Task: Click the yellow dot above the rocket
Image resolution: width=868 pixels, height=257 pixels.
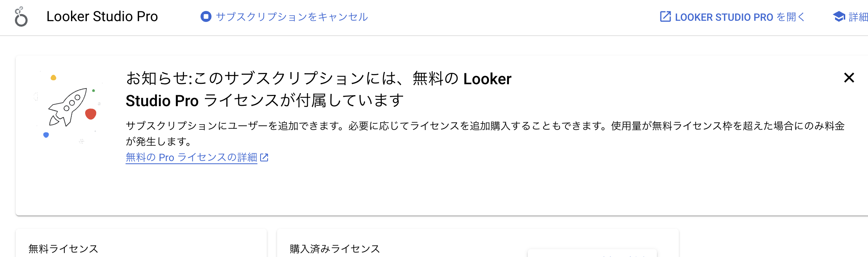Action: pyautogui.click(x=53, y=78)
